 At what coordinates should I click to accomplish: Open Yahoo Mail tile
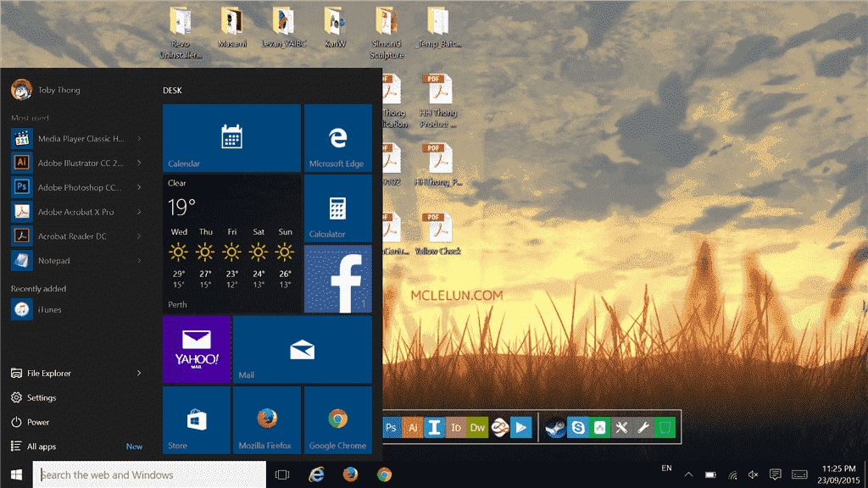click(197, 350)
